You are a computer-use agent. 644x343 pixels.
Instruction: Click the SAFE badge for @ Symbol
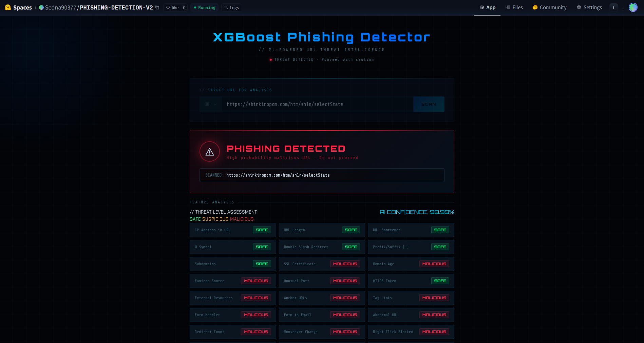click(x=262, y=247)
